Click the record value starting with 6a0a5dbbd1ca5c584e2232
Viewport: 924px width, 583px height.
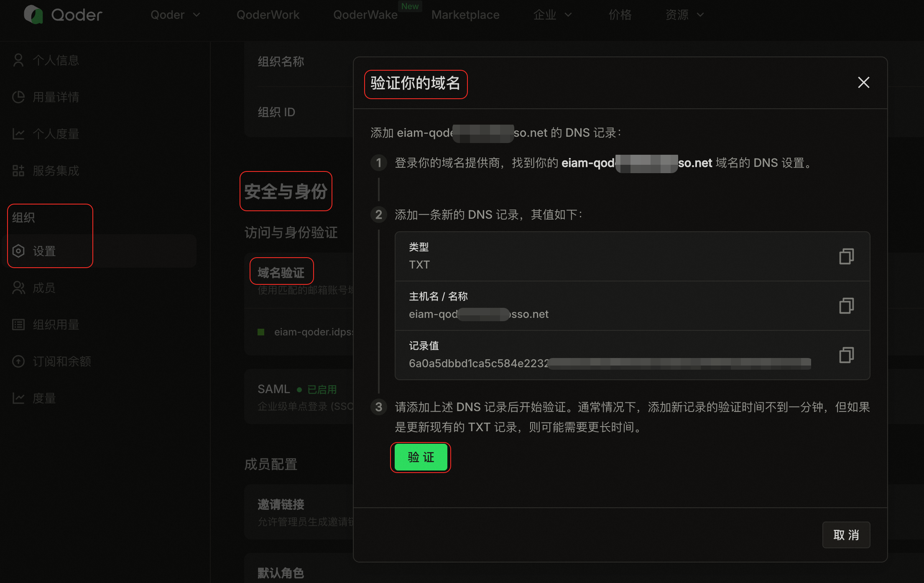[x=610, y=363]
